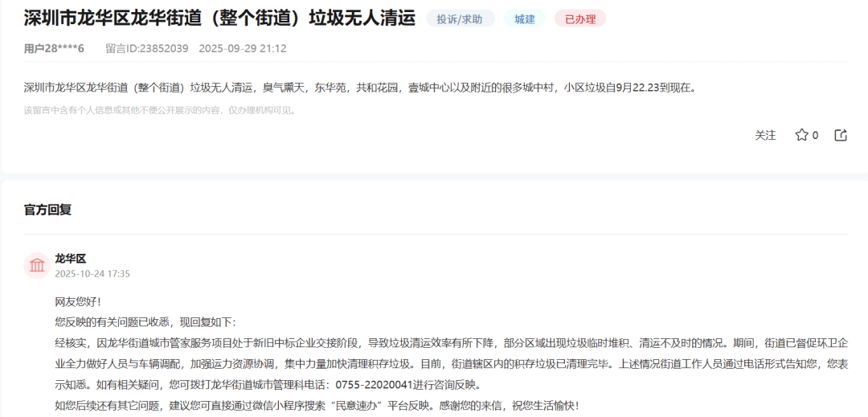Click the reply timestamp 2025-10-24 17:35
This screenshot has width=868, height=417.
click(92, 273)
